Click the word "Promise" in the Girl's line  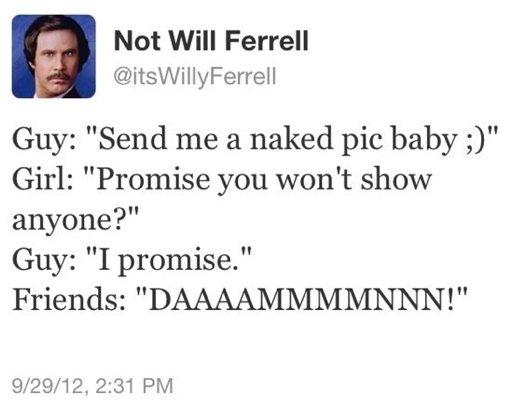coord(154,179)
